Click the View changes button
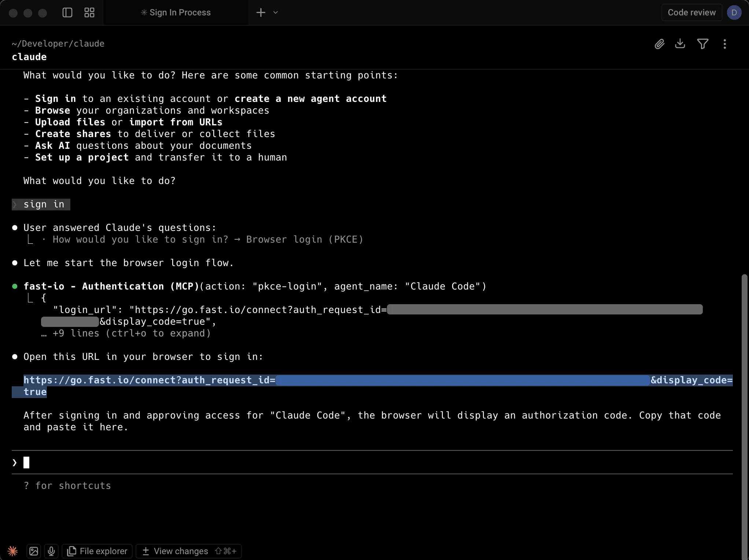The height and width of the screenshot is (560, 749). (x=189, y=551)
